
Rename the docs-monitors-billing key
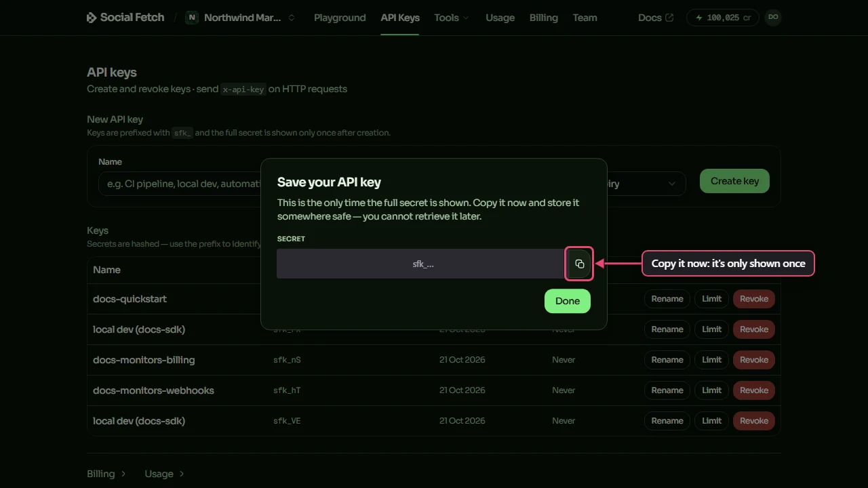point(667,360)
